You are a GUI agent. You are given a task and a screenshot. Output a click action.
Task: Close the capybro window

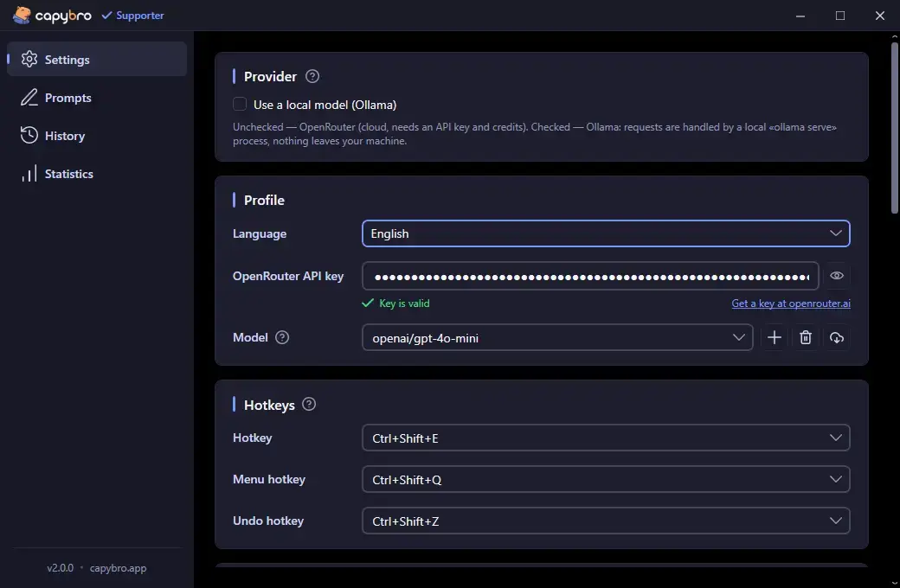(x=879, y=16)
